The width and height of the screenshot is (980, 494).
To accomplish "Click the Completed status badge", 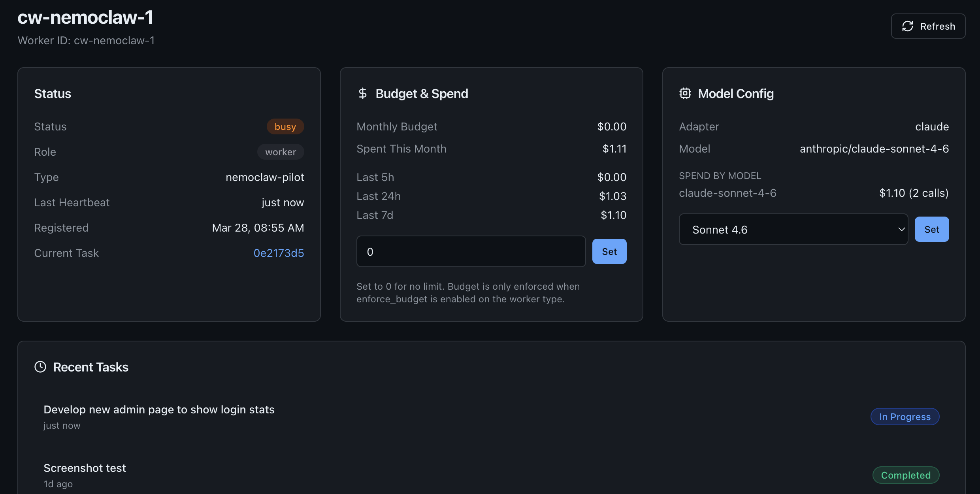I will click(x=906, y=475).
